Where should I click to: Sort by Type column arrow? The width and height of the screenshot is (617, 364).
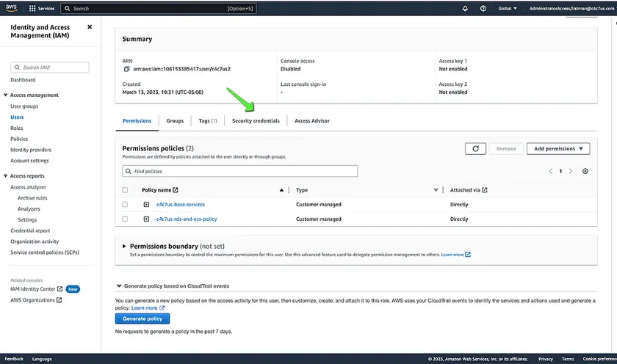436,190
